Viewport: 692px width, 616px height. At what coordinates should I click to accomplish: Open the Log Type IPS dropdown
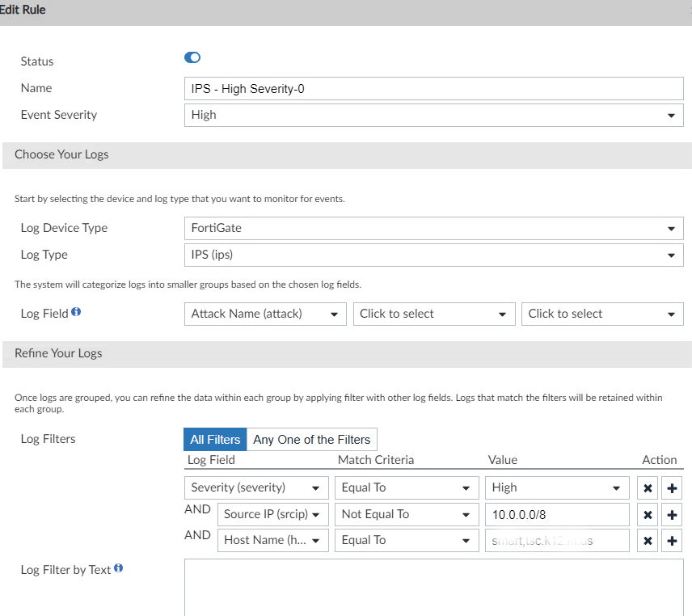[x=434, y=255]
